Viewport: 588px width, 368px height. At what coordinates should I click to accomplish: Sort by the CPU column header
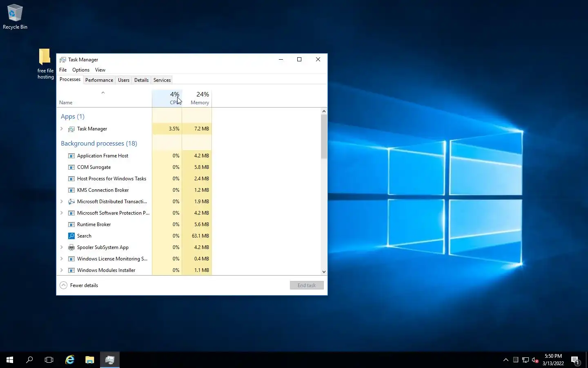click(x=167, y=99)
